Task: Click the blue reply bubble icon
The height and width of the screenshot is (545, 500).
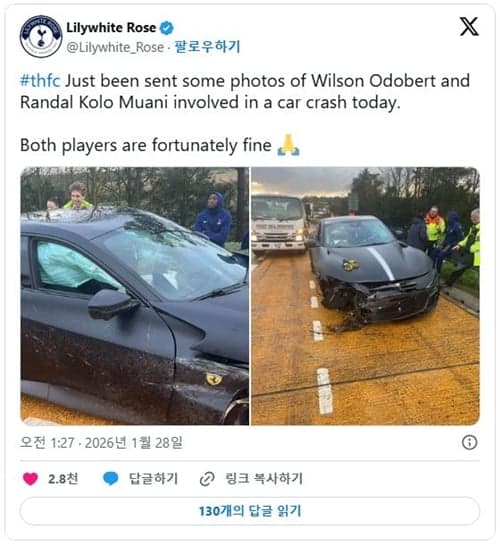Action: point(111,479)
